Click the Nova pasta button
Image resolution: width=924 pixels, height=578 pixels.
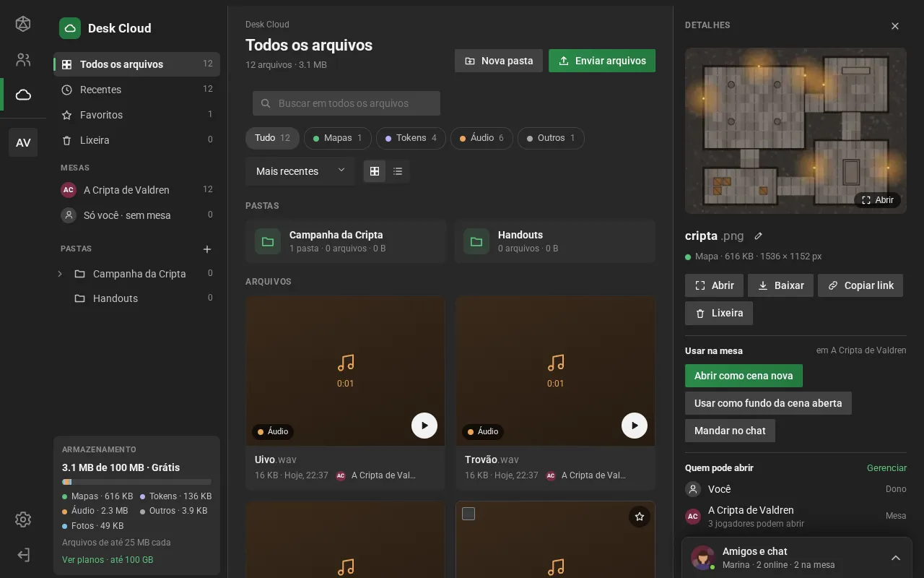pyautogui.click(x=498, y=61)
